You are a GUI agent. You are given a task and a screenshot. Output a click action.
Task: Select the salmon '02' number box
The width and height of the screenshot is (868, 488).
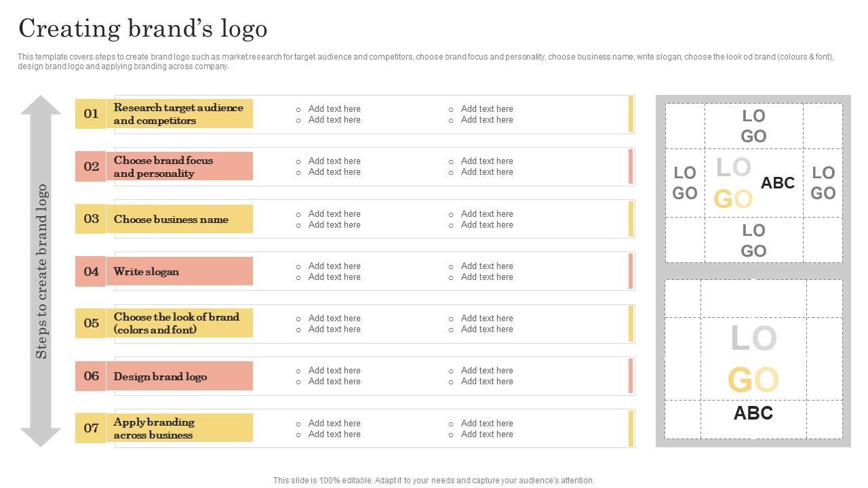point(91,167)
